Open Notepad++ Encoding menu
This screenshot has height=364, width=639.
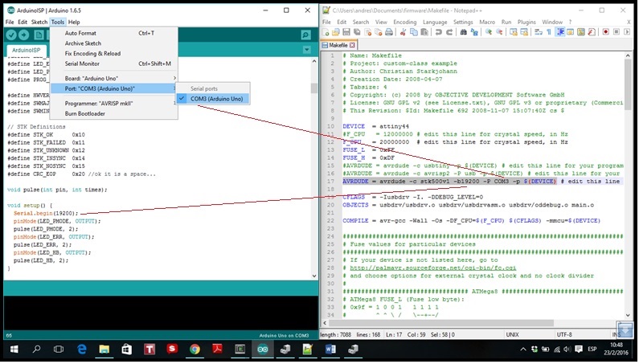pos(404,22)
